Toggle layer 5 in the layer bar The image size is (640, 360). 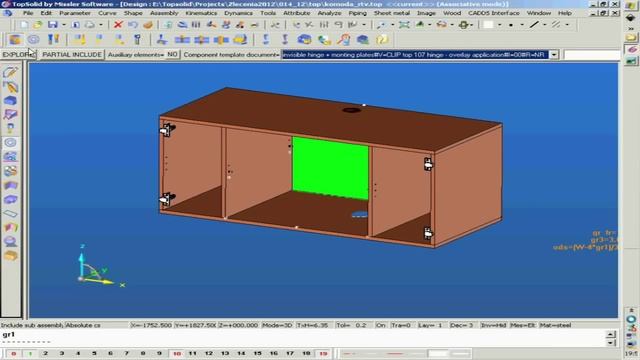coord(94,353)
